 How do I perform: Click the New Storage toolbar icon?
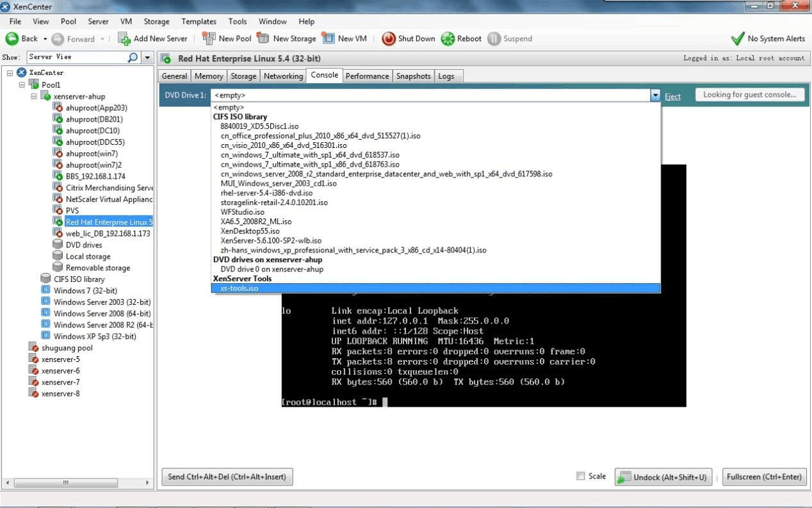tap(263, 38)
